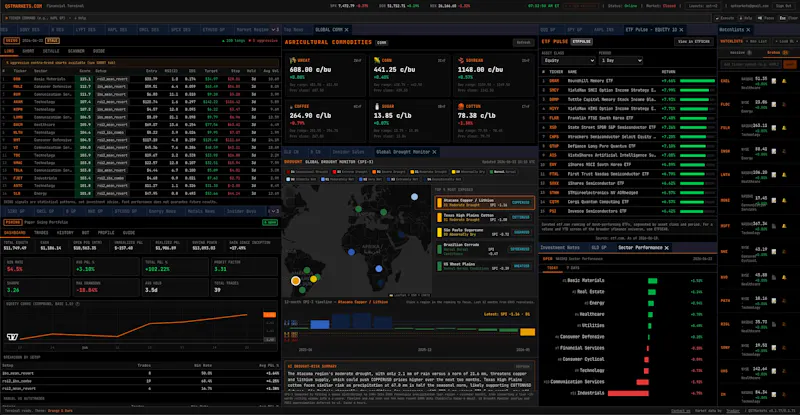Close the ETF Pulse - EQUITY 1D tab
Screen dimensions: 800x415
point(681,30)
